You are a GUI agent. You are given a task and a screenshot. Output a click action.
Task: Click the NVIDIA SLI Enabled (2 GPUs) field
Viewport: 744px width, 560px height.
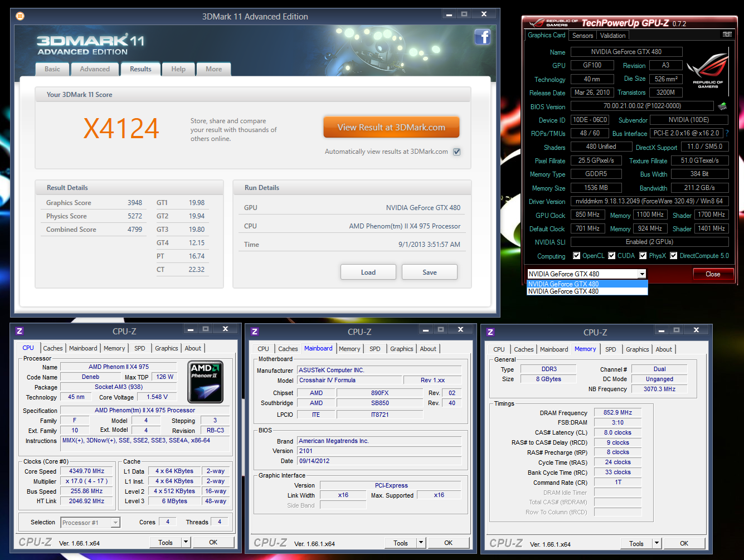(649, 242)
